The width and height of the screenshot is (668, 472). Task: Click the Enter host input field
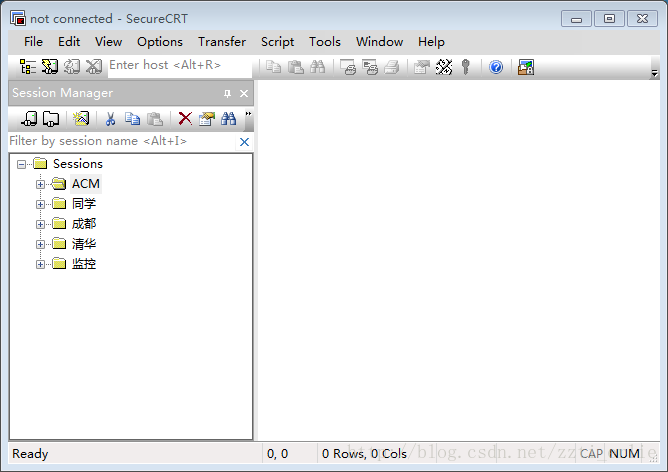tap(178, 66)
